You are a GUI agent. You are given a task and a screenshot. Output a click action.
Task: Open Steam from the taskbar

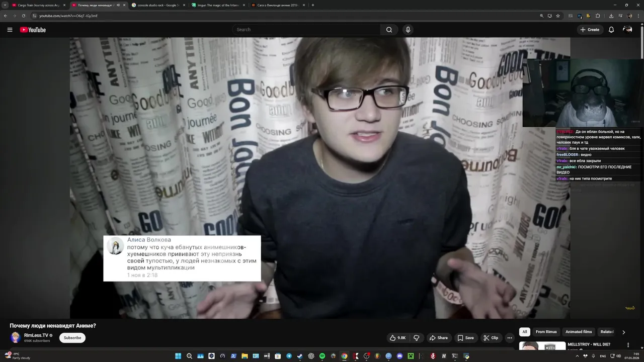pyautogui.click(x=299, y=356)
